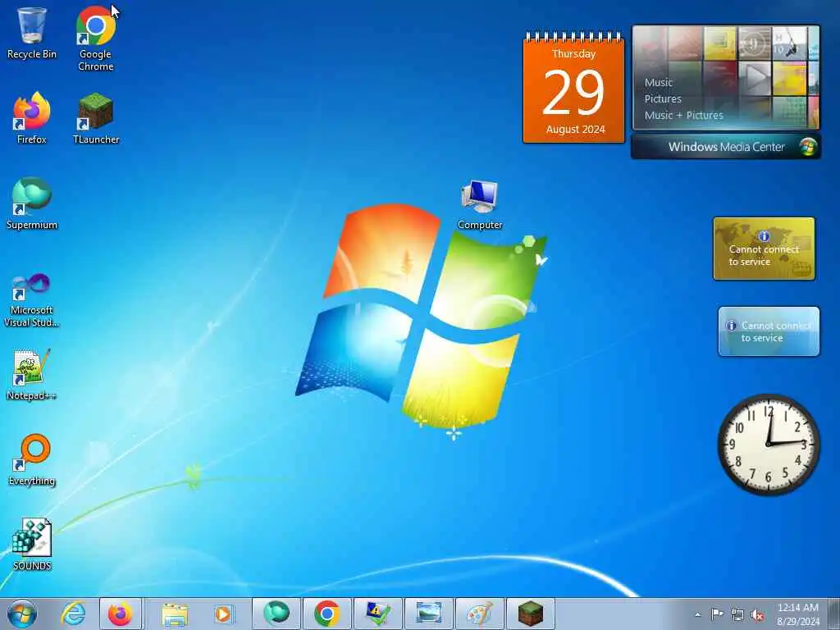Select the Recycle Bin desktop icon

32,33
